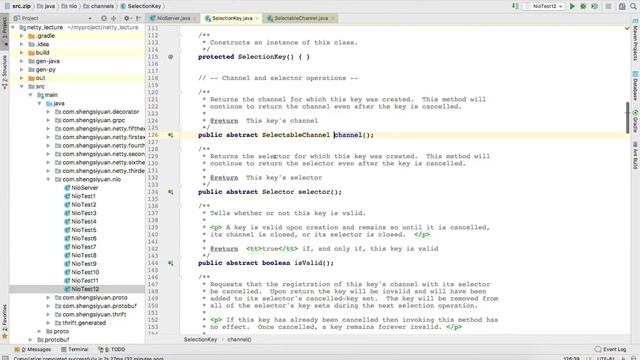The height and width of the screenshot is (360, 640).
Task: Open the Gradle side panel
Action: (x=635, y=121)
